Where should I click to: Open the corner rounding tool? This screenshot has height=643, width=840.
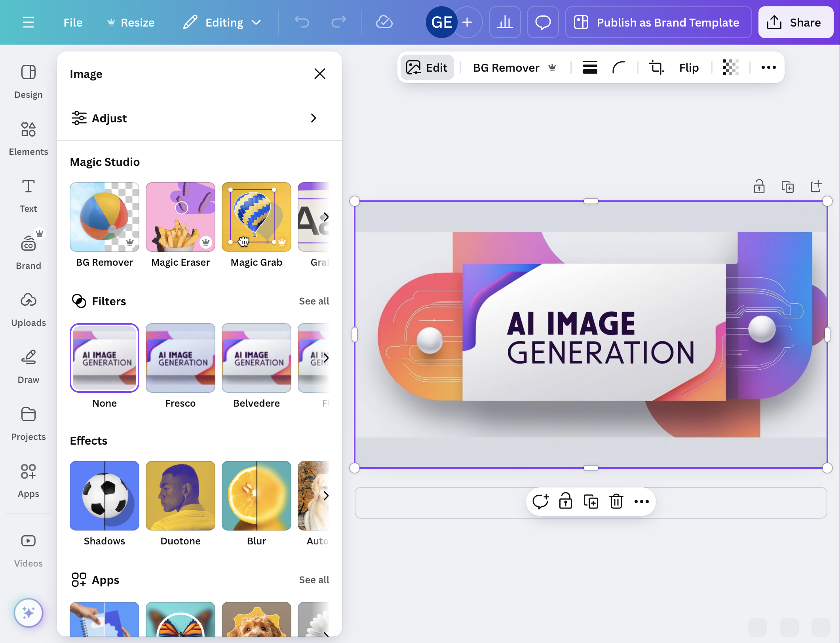pyautogui.click(x=618, y=68)
